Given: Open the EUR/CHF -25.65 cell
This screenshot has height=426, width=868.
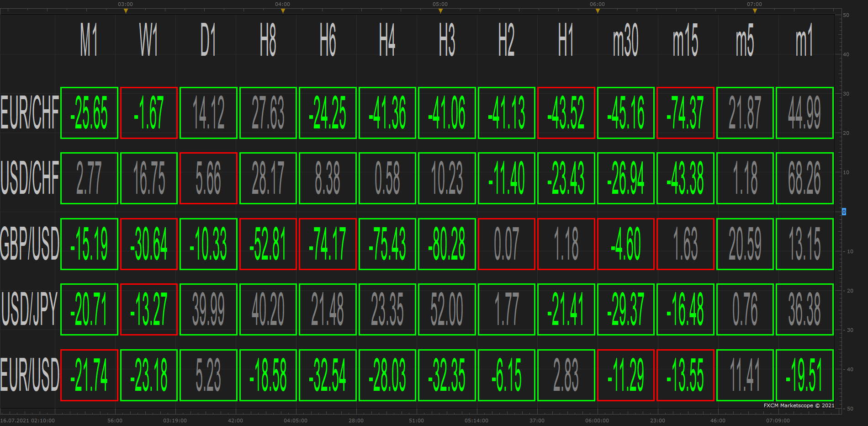Looking at the screenshot, I should 89,113.
